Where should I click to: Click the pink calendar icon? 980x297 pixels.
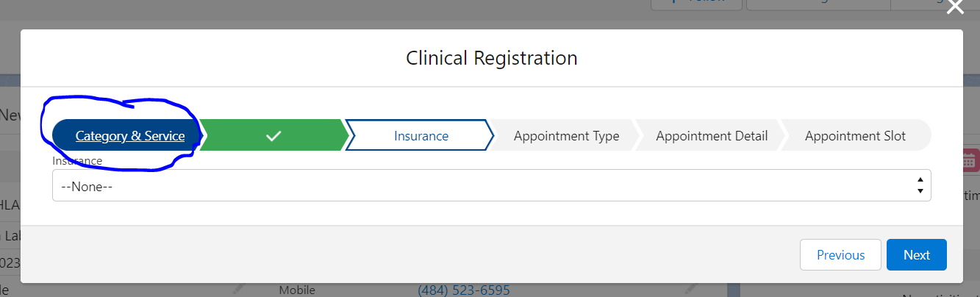click(x=968, y=160)
